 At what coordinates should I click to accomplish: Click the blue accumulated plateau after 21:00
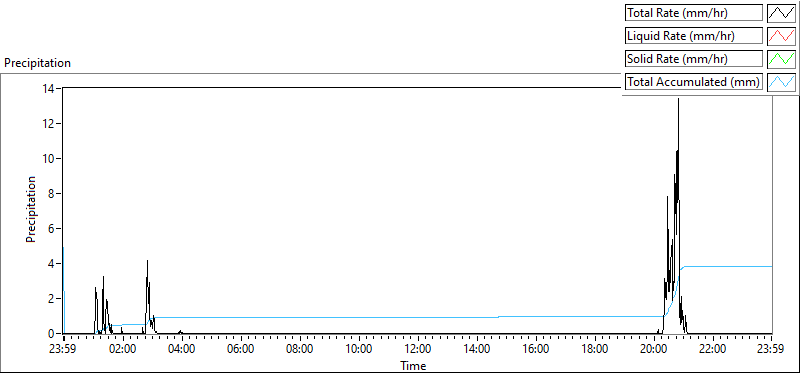pyautogui.click(x=727, y=266)
